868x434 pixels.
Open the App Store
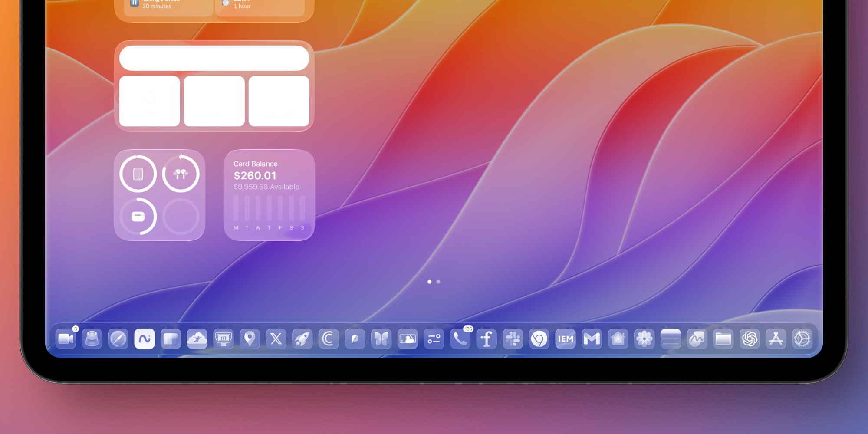tap(776, 339)
